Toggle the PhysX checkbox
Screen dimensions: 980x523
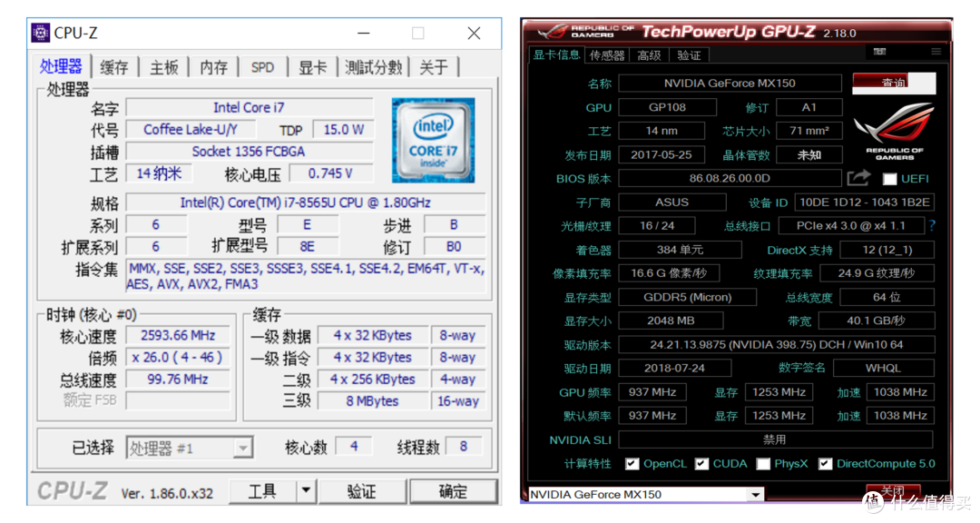pos(763,464)
